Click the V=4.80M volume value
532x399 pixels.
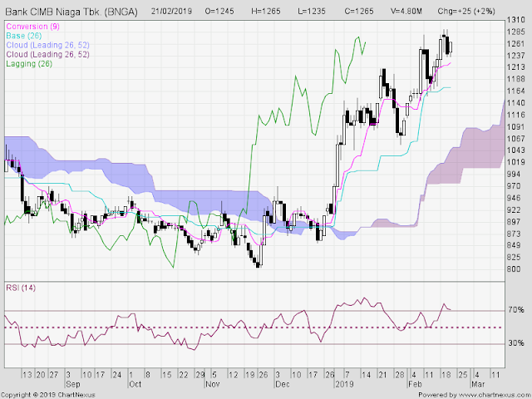point(406,11)
